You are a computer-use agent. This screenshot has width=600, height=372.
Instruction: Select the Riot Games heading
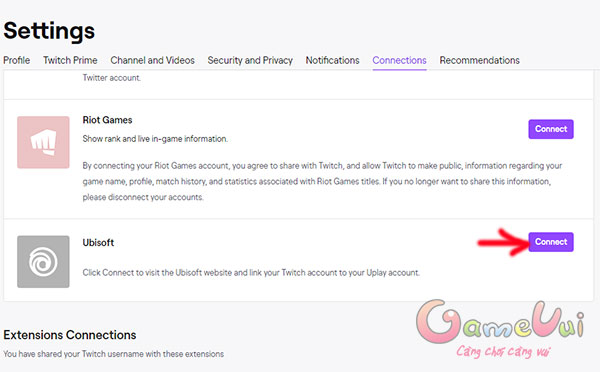click(x=108, y=120)
